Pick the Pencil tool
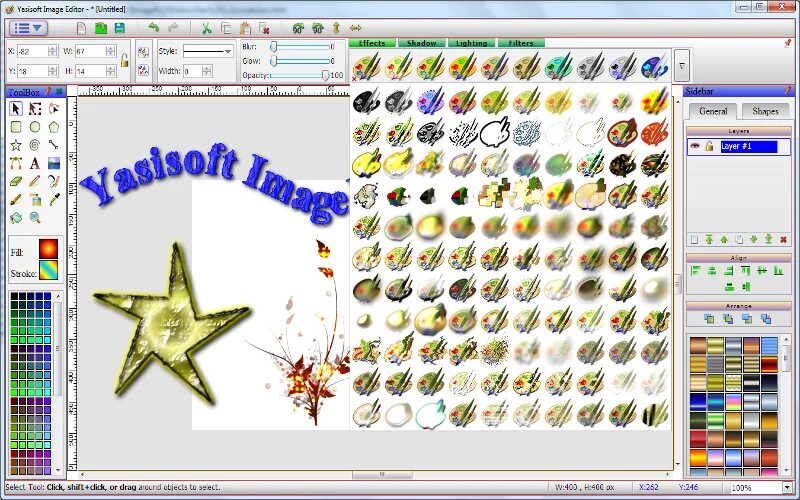The image size is (800, 500). [x=35, y=181]
